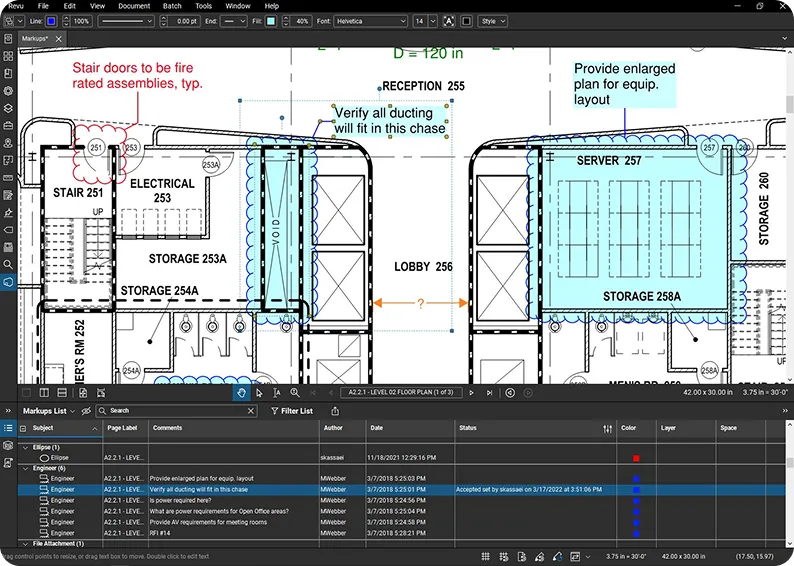Export the markups list
The image size is (794, 566).
pos(335,411)
